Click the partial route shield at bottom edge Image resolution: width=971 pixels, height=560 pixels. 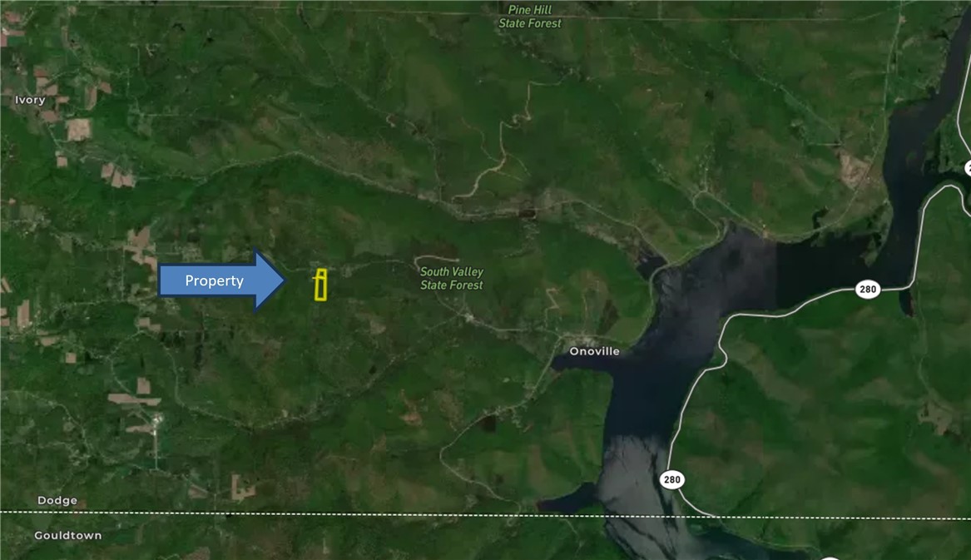829,558
